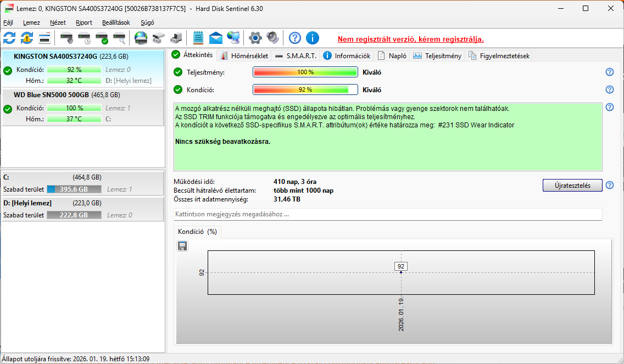The width and height of the screenshot is (624, 364).
Task: Switch to the Hőmérséklet tab
Action: 244,55
